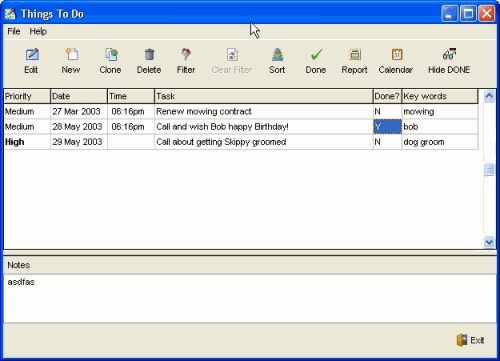This screenshot has height=361, width=500.
Task: Click the Time column header
Action: tap(131, 96)
